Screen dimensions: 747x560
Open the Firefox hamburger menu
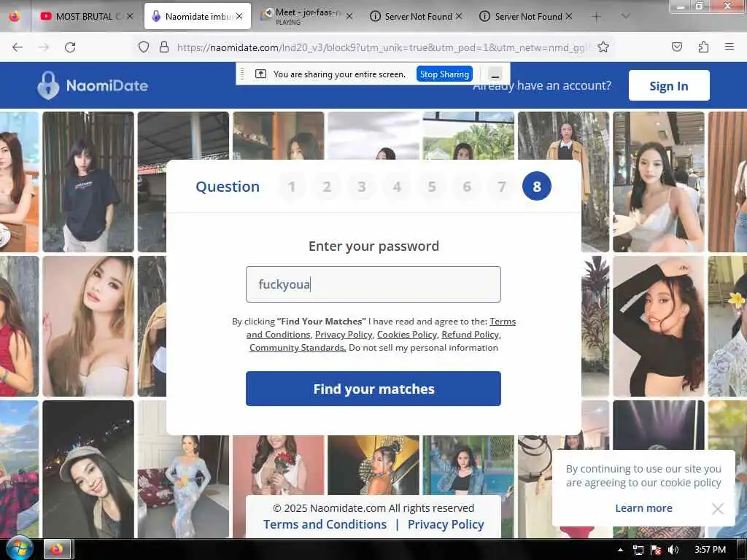tap(729, 47)
